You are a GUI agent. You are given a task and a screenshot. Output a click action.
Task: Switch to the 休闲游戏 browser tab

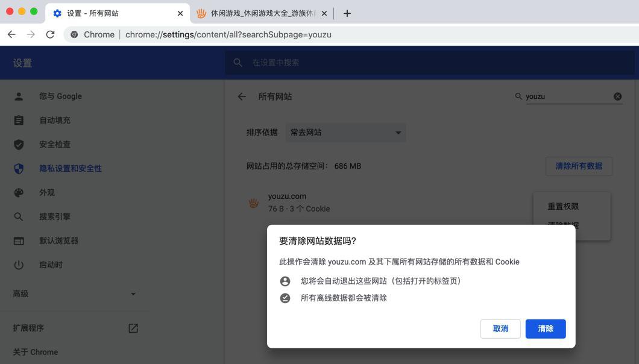263,13
